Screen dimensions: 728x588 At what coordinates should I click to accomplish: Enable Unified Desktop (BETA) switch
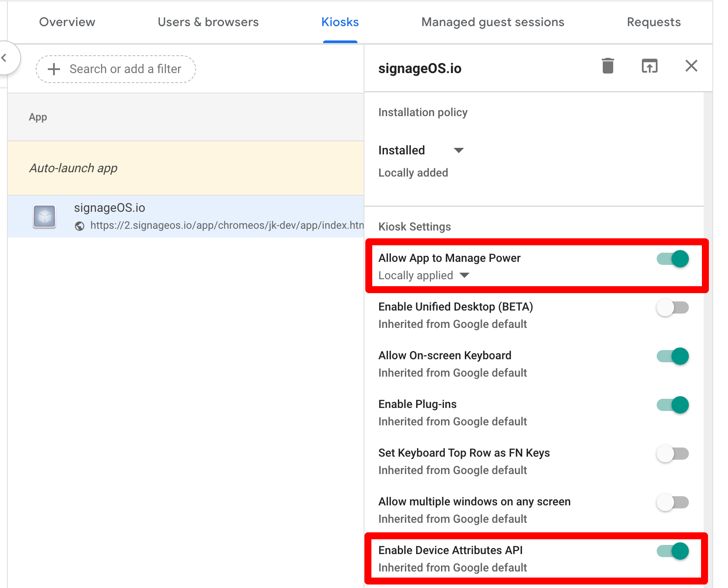(x=672, y=307)
